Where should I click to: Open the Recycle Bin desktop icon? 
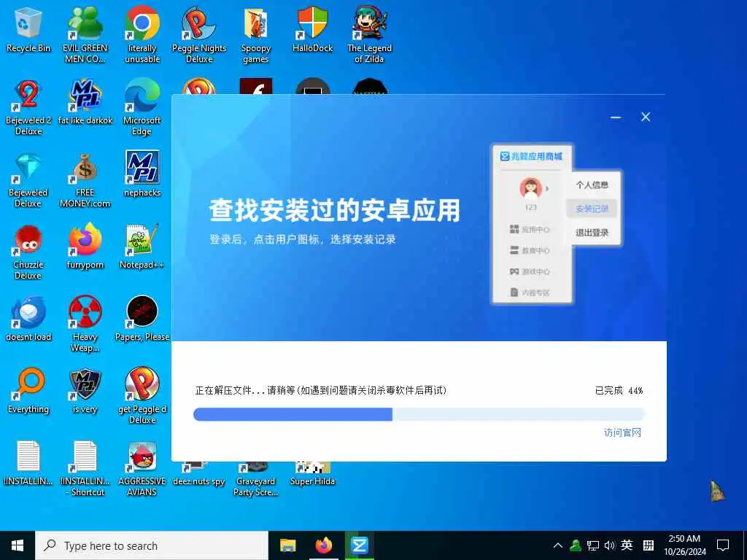[28, 29]
